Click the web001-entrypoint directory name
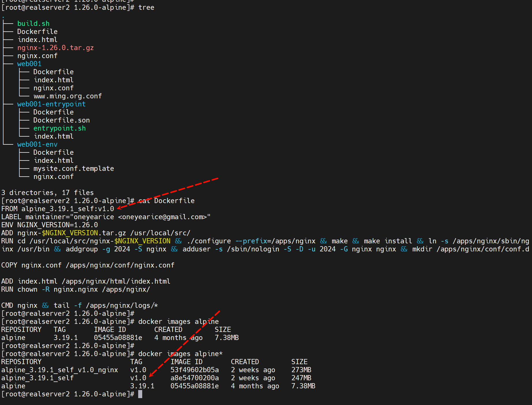Viewport: 532px width, 405px height. point(51,104)
